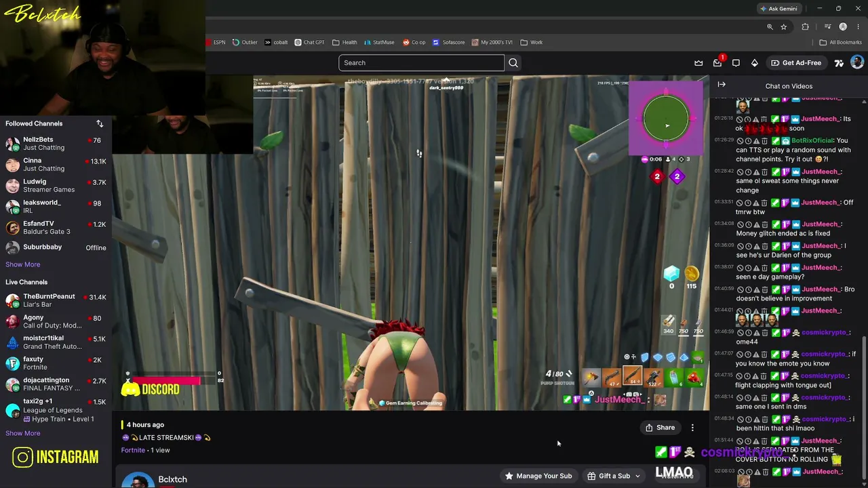Open the Chat GPT bookmark
This screenshot has width=868, height=488.
pos(309,42)
